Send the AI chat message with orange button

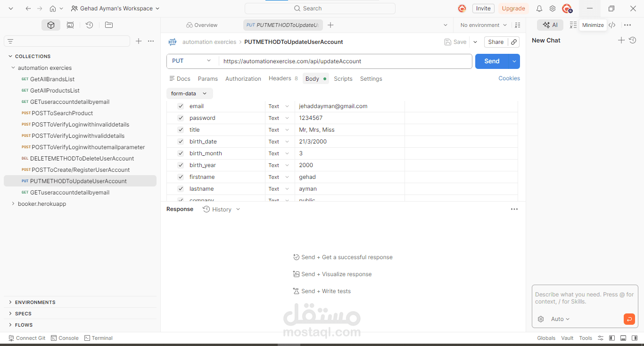click(x=629, y=319)
